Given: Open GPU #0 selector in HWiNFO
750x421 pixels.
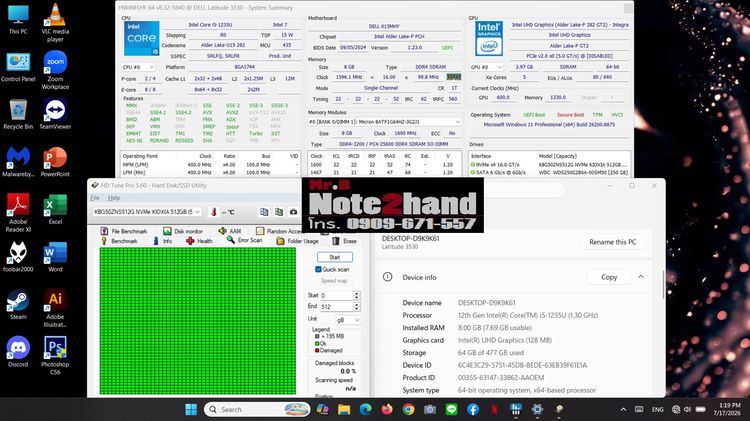Looking at the screenshot, I should point(486,67).
